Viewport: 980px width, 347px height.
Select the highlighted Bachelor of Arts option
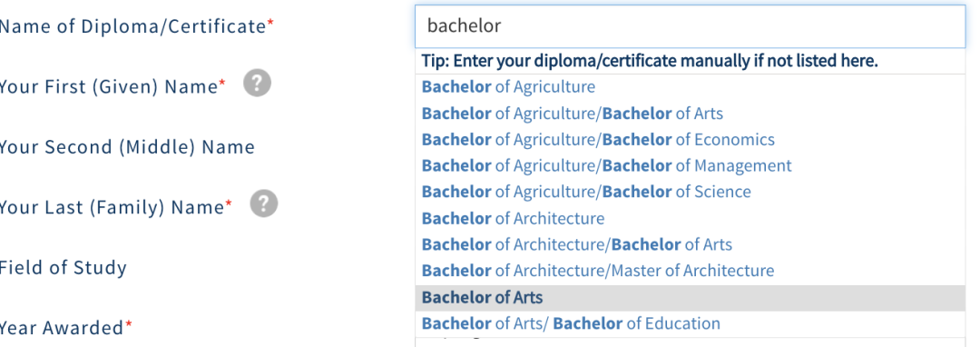pos(690,298)
